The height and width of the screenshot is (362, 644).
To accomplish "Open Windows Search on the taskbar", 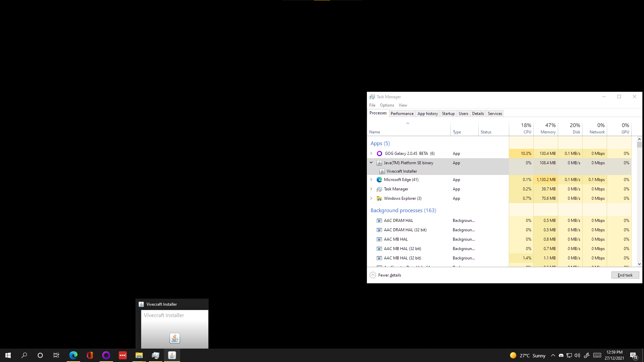I will tap(24, 355).
